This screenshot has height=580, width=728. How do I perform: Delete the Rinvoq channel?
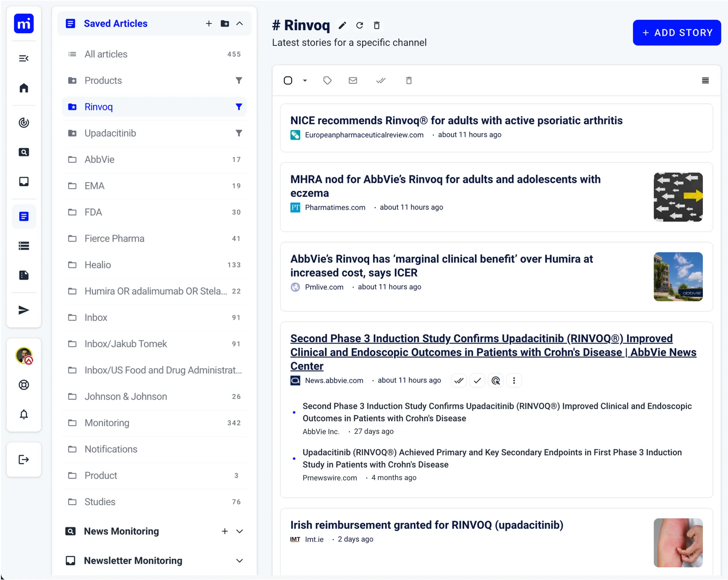[x=377, y=25]
